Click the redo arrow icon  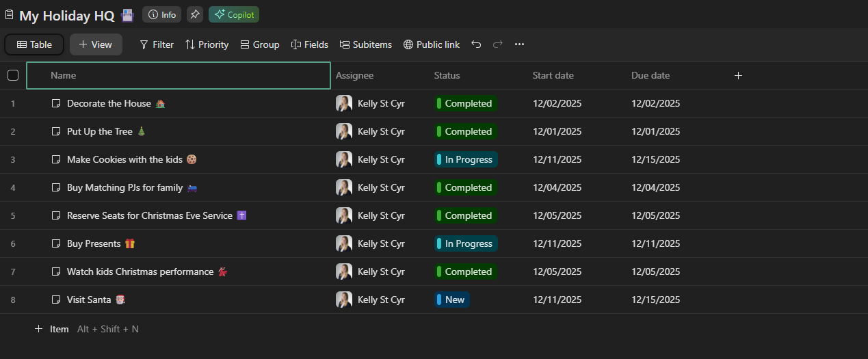pos(498,44)
